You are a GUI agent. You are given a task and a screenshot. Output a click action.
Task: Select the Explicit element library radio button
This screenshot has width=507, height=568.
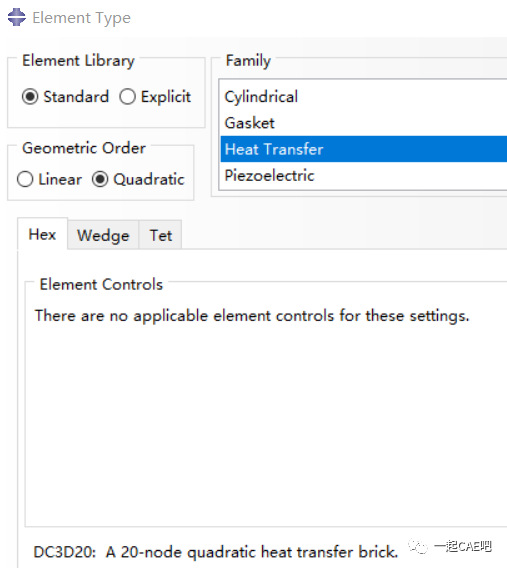(127, 97)
